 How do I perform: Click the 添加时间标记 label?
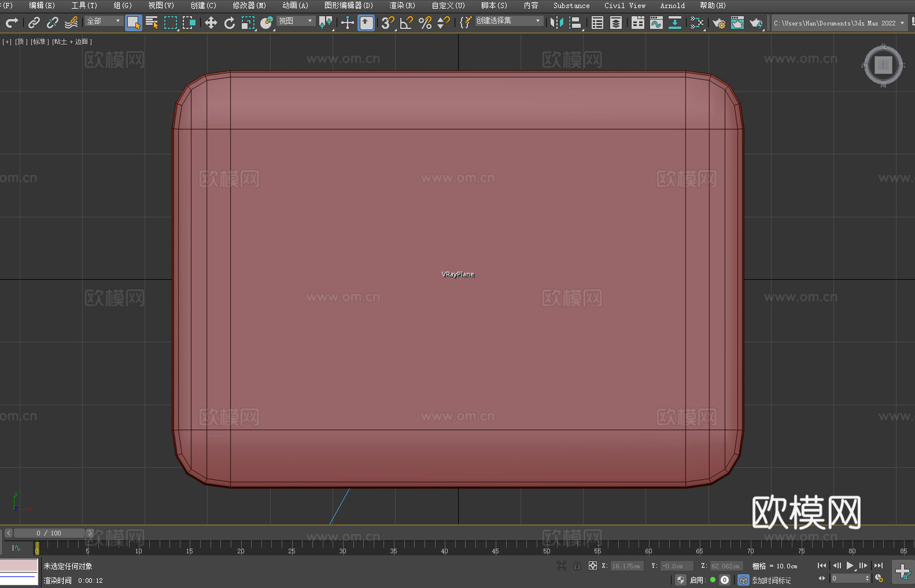(x=771, y=580)
